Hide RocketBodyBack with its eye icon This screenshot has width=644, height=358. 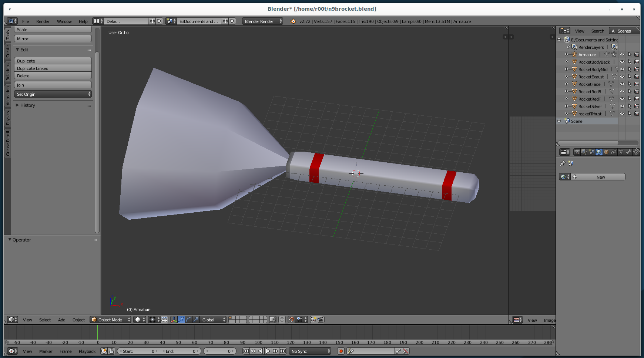(622, 62)
